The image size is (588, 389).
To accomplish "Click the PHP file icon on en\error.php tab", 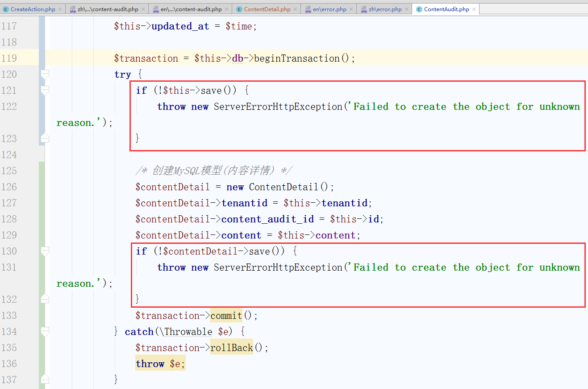I will pyautogui.click(x=308, y=9).
